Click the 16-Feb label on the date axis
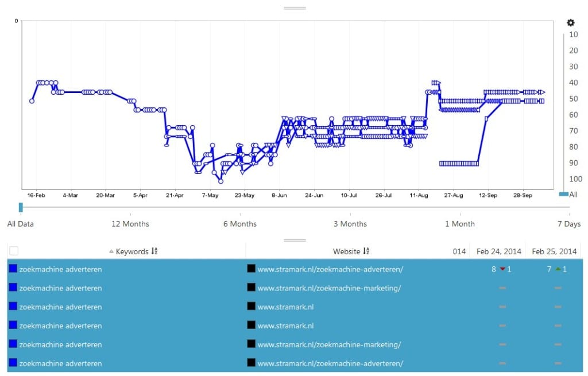The height and width of the screenshot is (376, 588). tap(36, 195)
